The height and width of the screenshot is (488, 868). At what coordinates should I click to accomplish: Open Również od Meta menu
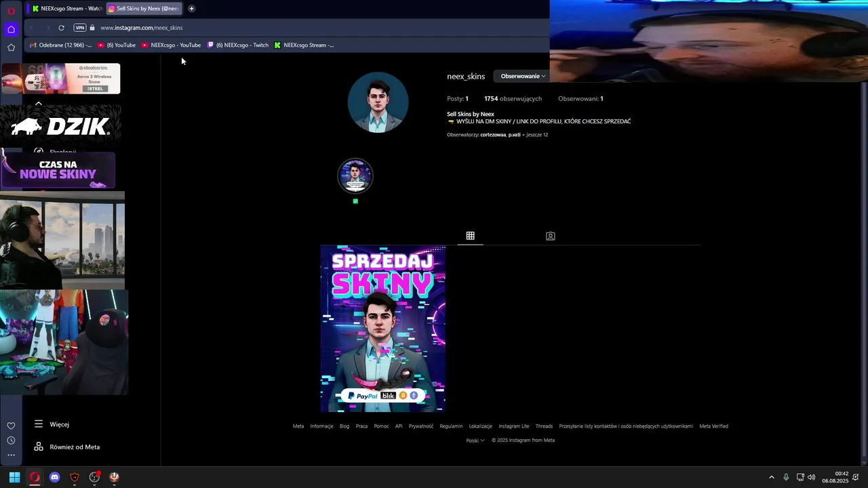point(66,447)
